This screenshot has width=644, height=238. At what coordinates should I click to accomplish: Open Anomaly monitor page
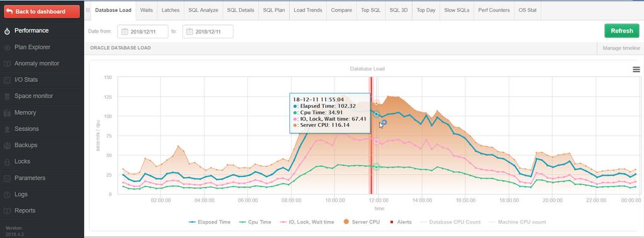(36, 63)
